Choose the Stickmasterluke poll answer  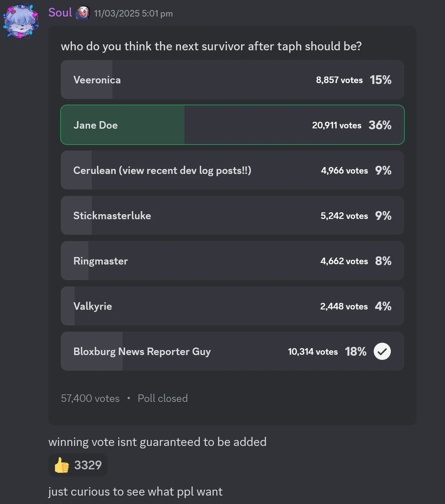(232, 215)
